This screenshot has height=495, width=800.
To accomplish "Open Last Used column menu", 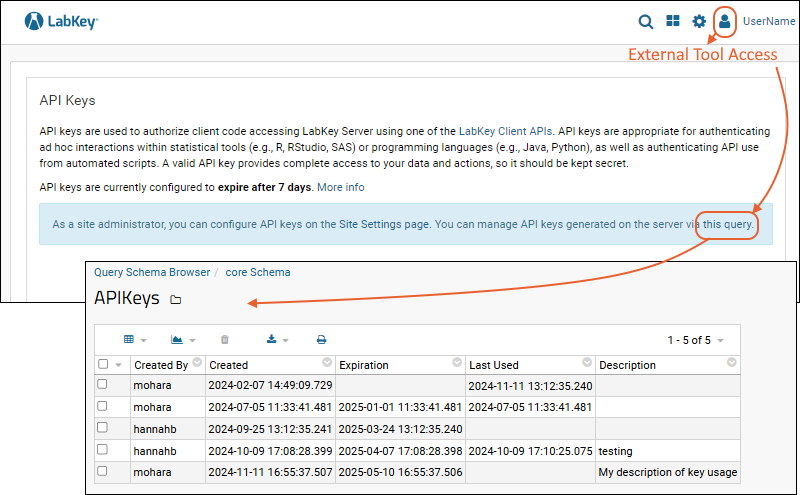I will (587, 362).
